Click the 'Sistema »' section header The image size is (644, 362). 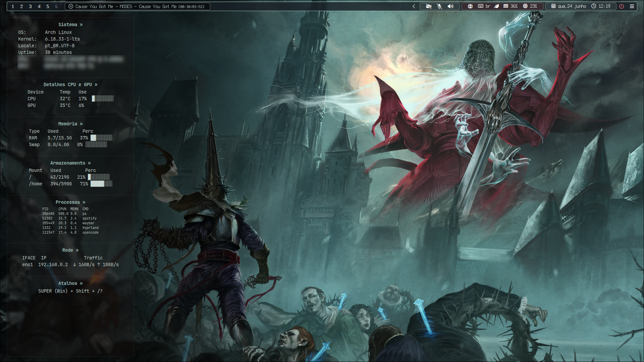(70, 24)
